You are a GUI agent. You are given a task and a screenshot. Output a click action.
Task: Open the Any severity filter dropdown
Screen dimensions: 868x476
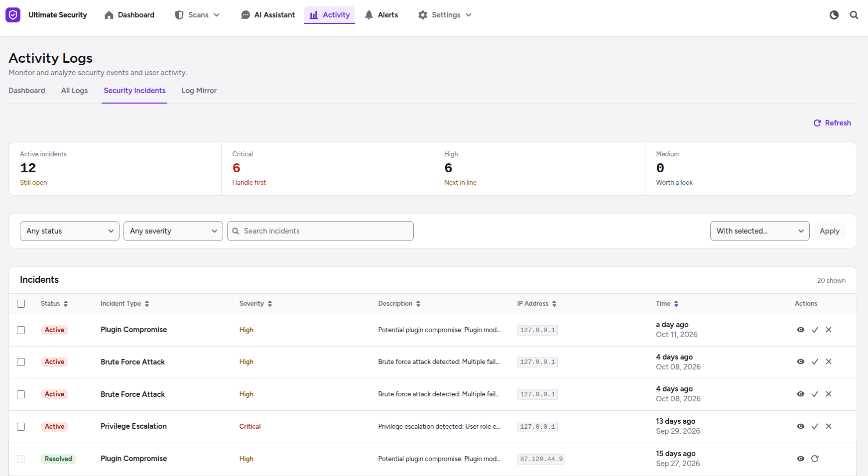pos(173,231)
